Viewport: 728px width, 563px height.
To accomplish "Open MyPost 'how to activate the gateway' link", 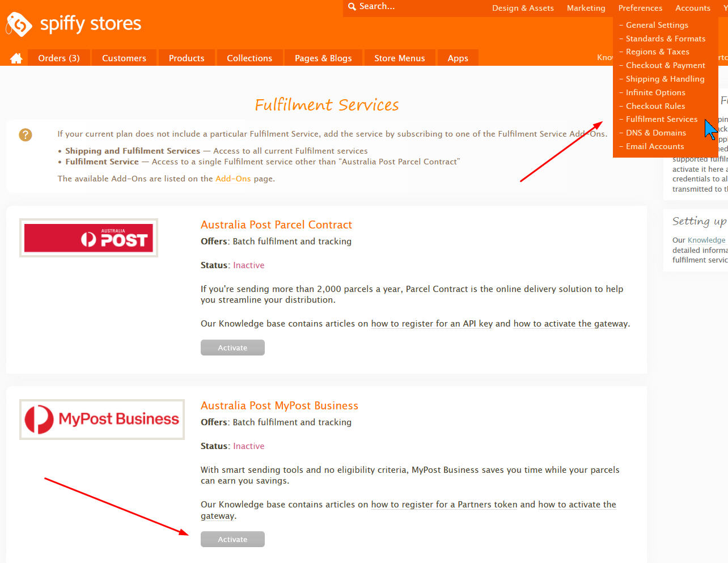I will tap(577, 505).
